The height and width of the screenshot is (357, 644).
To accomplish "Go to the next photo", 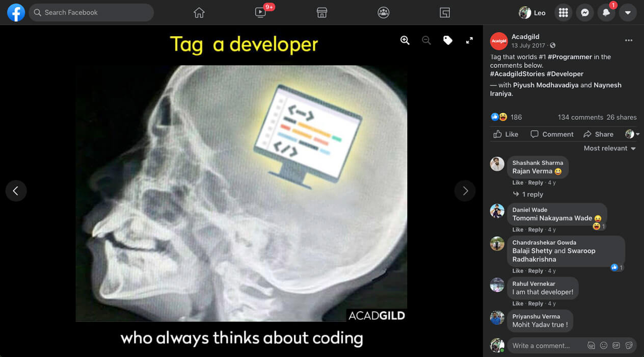I will (465, 191).
